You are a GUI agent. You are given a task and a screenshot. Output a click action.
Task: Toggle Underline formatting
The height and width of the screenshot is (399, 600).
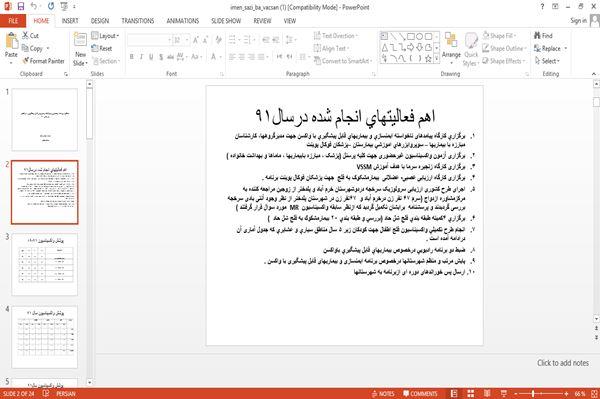tap(151, 57)
